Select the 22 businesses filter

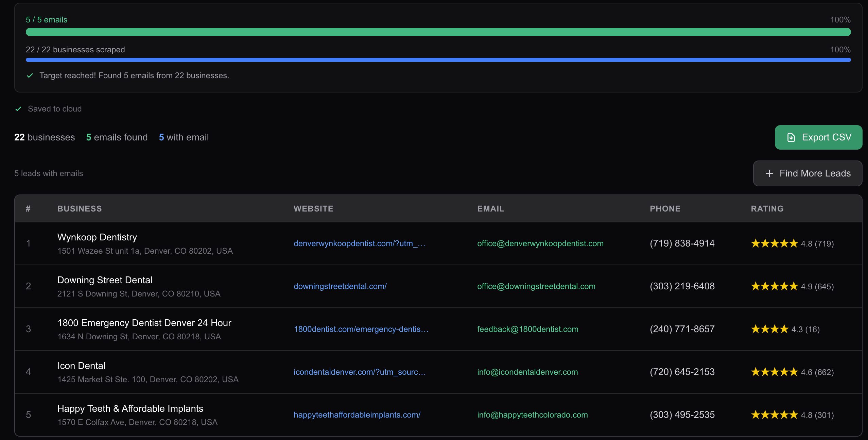pyautogui.click(x=44, y=137)
